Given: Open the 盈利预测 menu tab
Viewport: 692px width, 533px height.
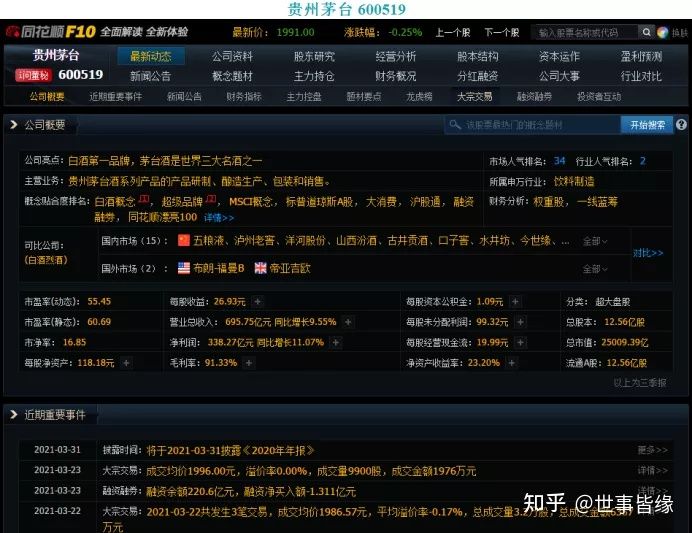Looking at the screenshot, I should tap(641, 56).
